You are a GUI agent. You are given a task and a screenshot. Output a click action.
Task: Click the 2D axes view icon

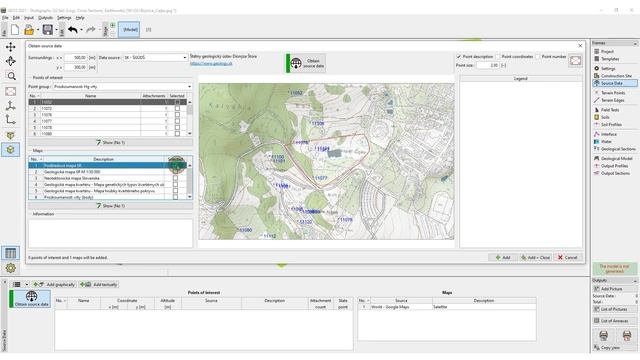tap(11, 120)
